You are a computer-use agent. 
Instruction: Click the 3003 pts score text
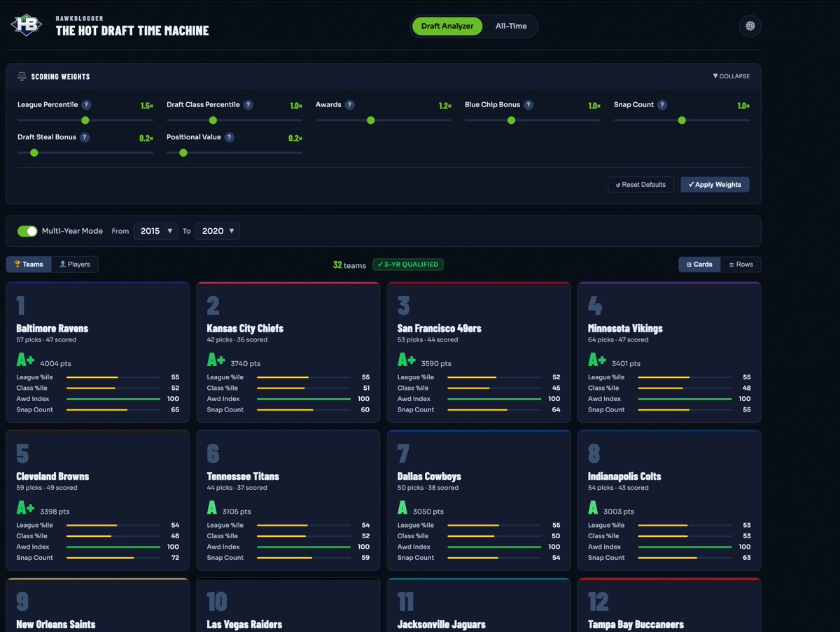click(x=619, y=512)
